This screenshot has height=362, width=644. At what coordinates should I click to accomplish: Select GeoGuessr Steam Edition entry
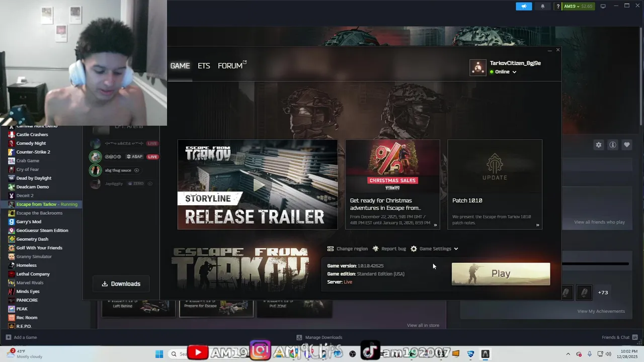(42, 230)
